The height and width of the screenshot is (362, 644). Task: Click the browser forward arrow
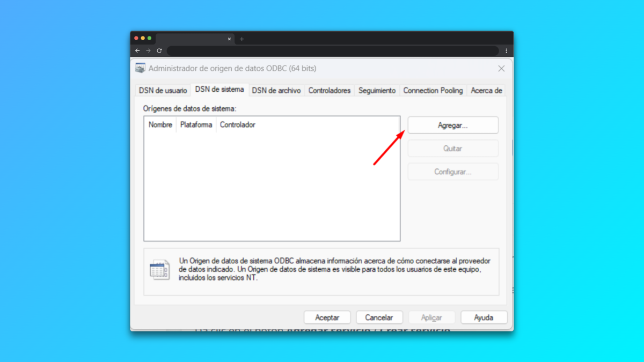pyautogui.click(x=148, y=51)
